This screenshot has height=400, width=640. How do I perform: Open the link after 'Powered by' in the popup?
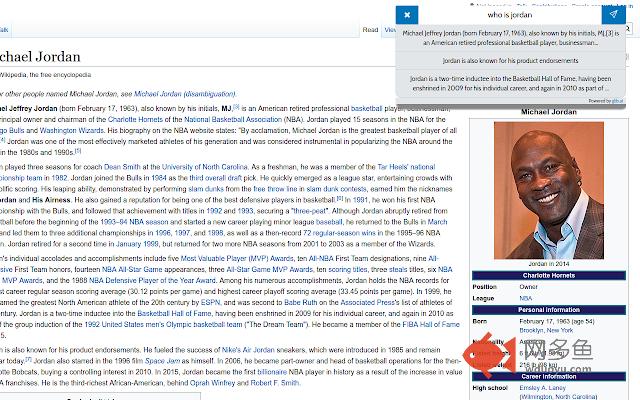tap(618, 101)
